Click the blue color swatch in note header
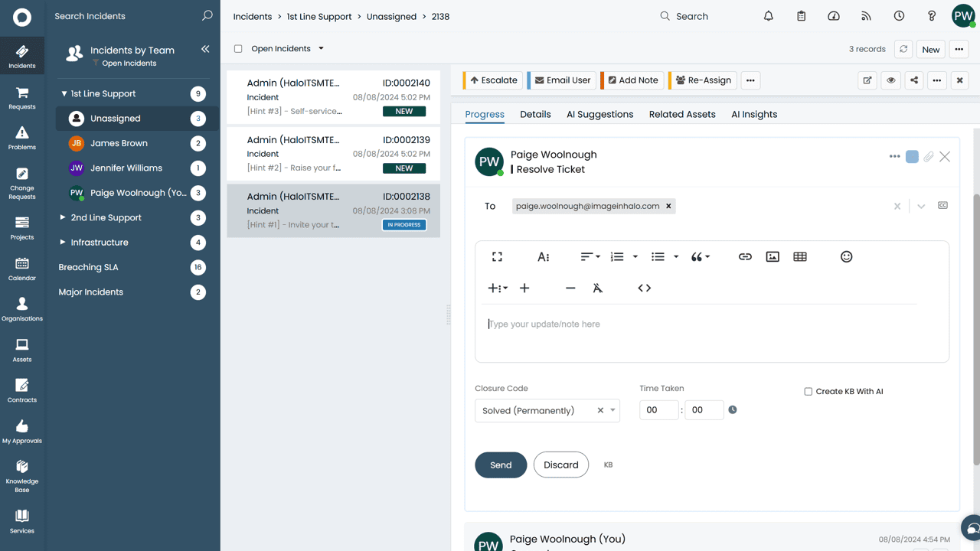The image size is (980, 551). point(912,157)
